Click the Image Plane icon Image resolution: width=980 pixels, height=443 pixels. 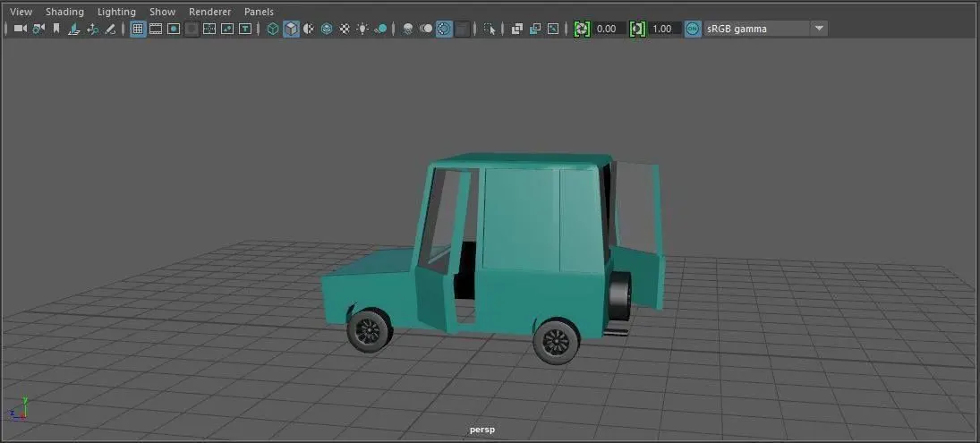(x=74, y=29)
